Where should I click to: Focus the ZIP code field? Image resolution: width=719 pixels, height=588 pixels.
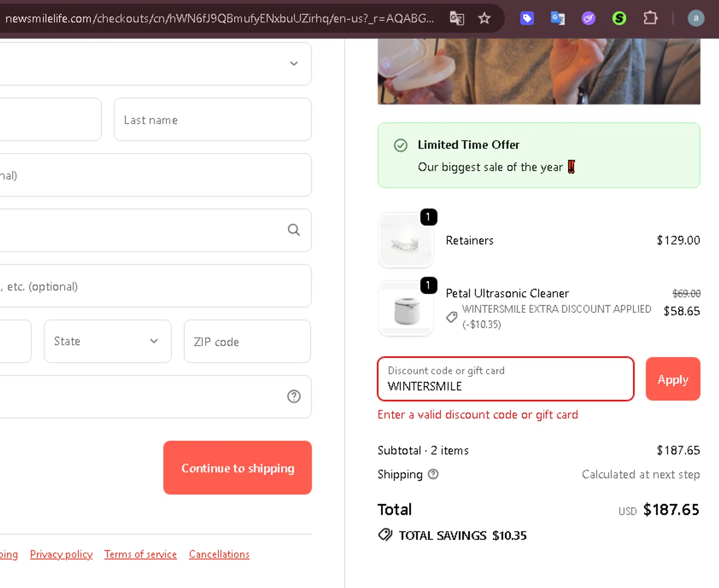click(247, 341)
